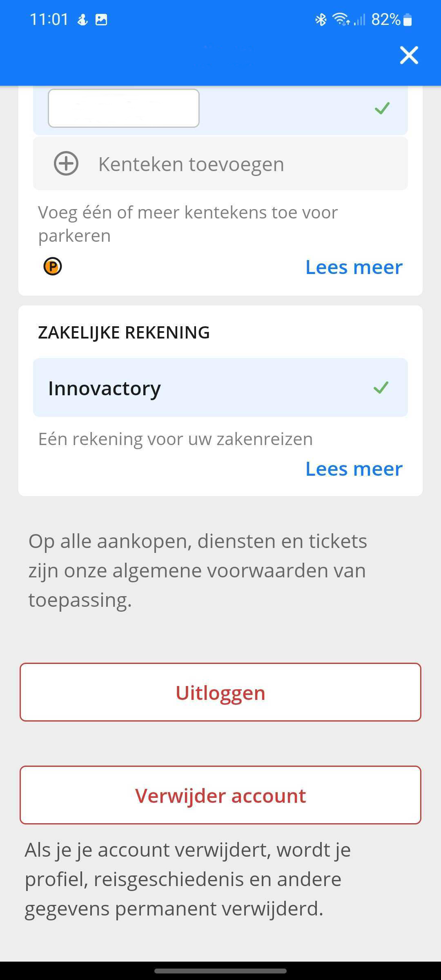Tap the orange parking P icon
The image size is (441, 980).
tap(53, 267)
